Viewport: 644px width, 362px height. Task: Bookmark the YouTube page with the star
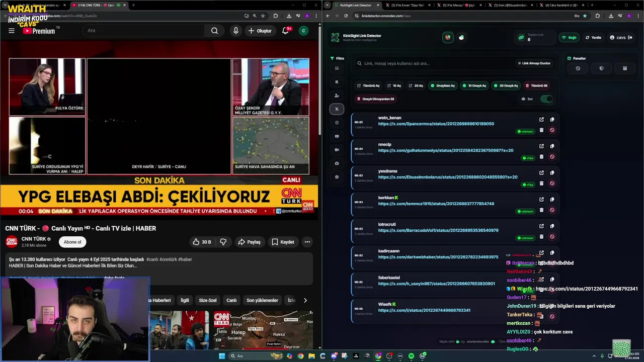click(x=262, y=16)
